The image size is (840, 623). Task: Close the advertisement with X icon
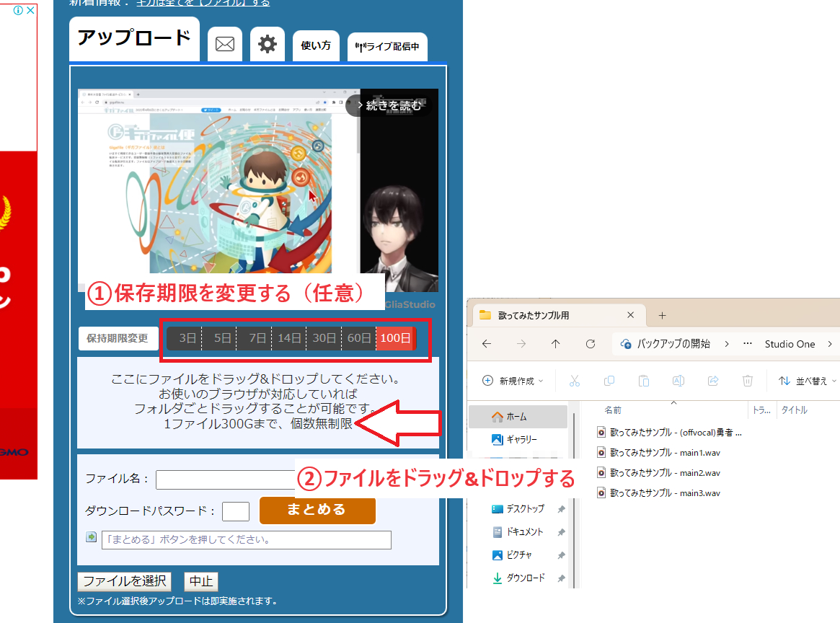tap(30, 10)
